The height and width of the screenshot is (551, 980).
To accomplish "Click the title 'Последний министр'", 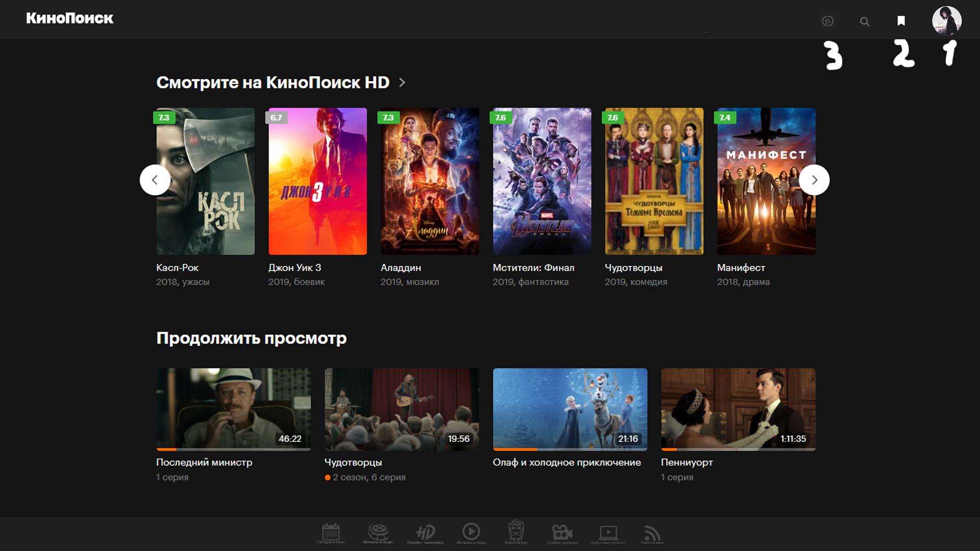I will [x=204, y=462].
